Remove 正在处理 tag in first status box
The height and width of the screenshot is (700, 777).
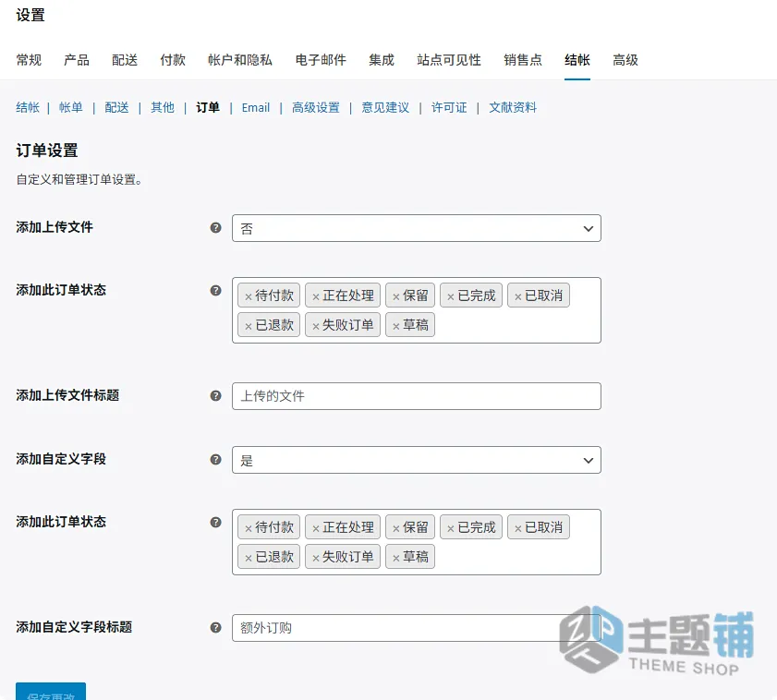pos(316,296)
